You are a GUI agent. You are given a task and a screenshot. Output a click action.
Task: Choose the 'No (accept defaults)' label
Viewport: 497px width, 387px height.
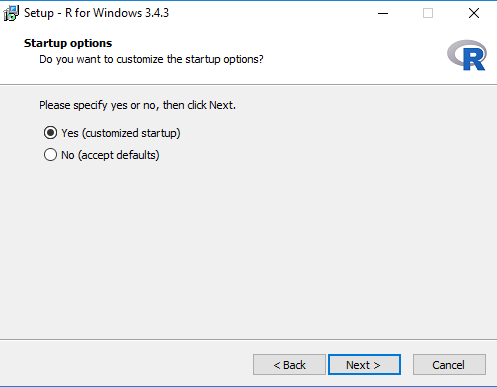click(x=110, y=155)
